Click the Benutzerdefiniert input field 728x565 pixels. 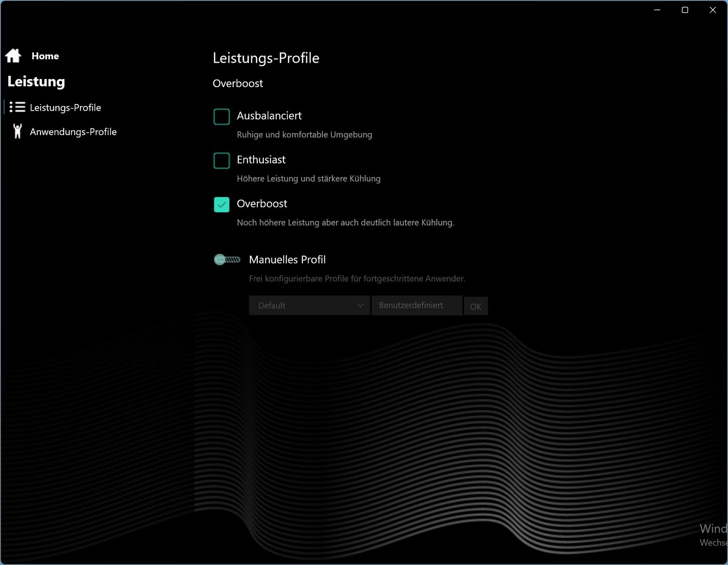tap(417, 305)
